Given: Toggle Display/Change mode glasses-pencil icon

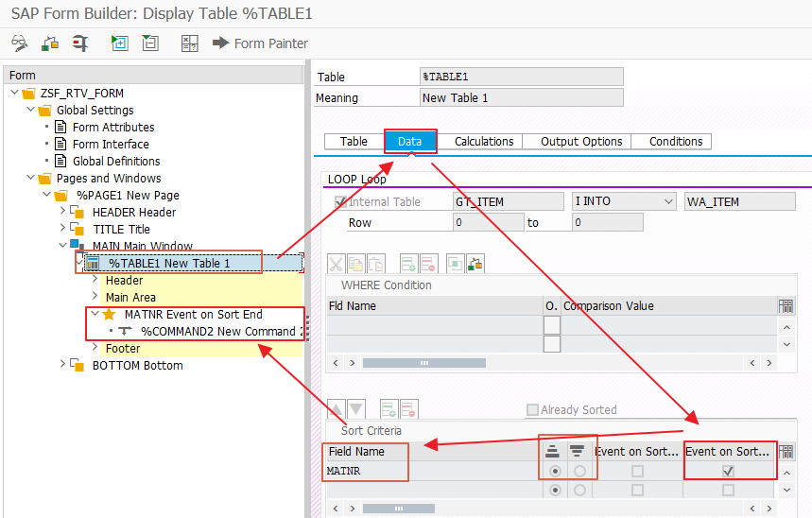Looking at the screenshot, I should tap(20, 43).
